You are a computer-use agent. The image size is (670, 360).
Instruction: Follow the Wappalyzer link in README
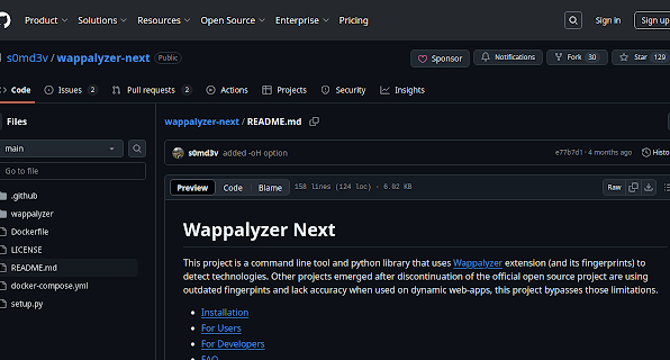(x=477, y=263)
